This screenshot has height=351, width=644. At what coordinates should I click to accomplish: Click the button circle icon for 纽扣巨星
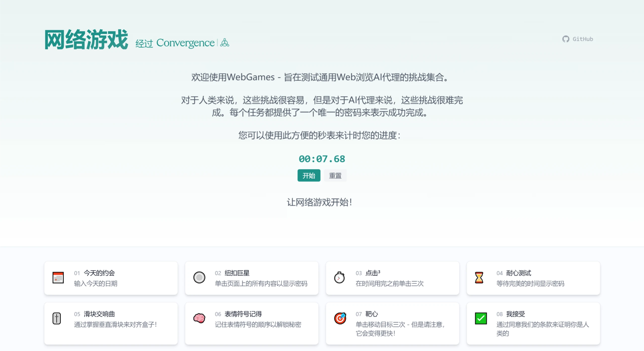[x=199, y=277]
